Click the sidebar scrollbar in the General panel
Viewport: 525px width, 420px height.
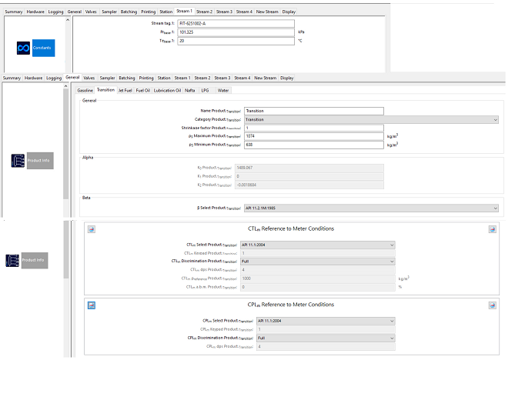[x=66, y=144]
